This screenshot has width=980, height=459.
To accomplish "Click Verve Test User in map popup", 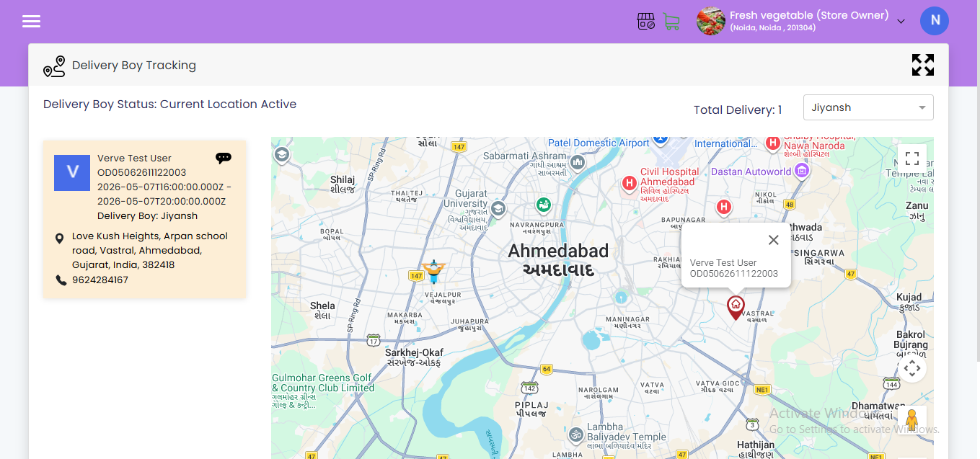I will click(x=723, y=263).
